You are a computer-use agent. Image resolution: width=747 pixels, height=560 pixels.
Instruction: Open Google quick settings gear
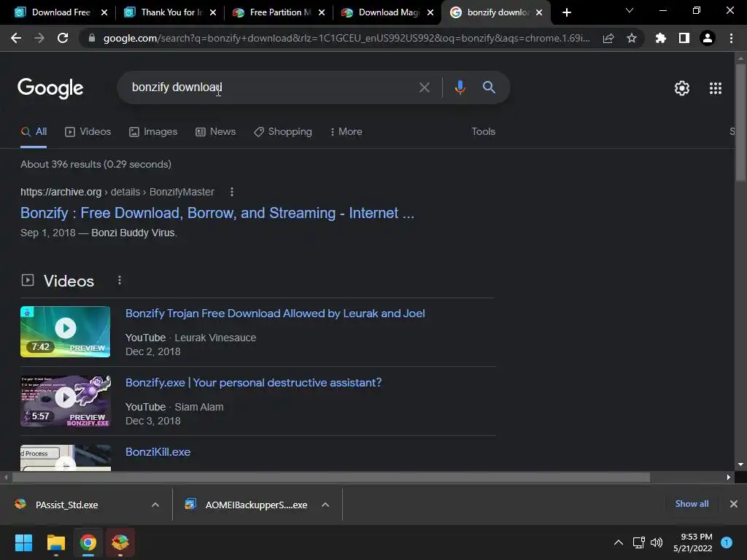pyautogui.click(x=682, y=88)
